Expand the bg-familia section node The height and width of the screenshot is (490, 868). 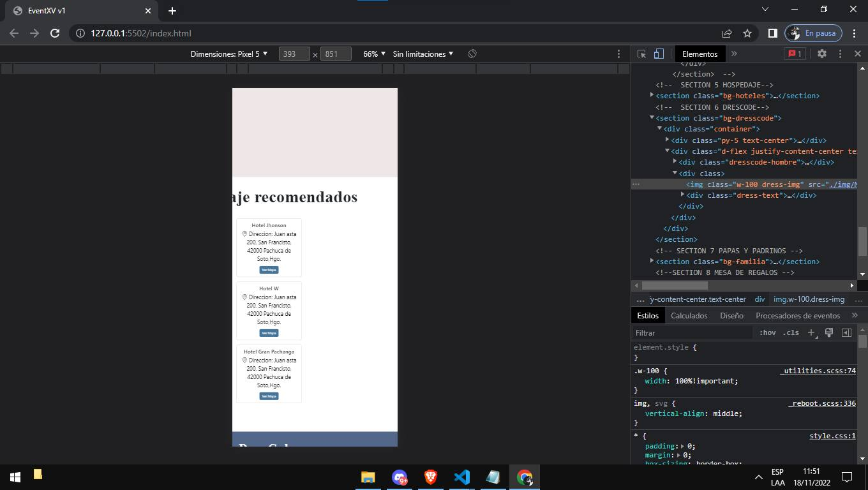point(652,262)
